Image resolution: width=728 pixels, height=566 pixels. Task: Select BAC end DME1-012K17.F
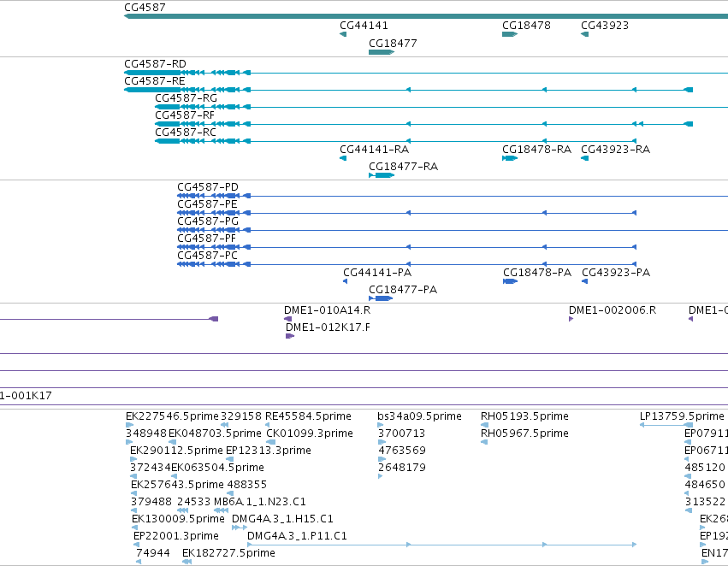tap(328, 327)
